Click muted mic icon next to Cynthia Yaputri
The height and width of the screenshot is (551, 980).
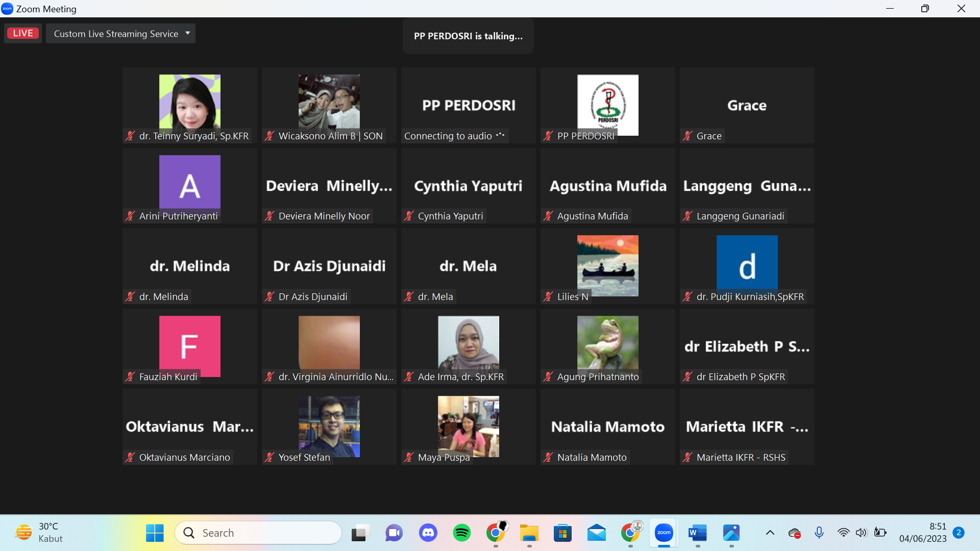409,216
